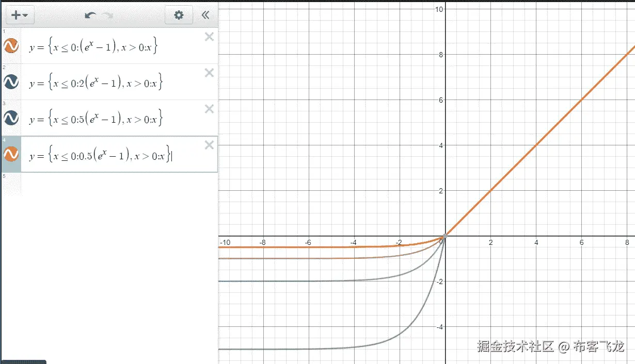Screen dimensions: 635x364
Task: Open graph settings gear
Action: click(x=179, y=15)
